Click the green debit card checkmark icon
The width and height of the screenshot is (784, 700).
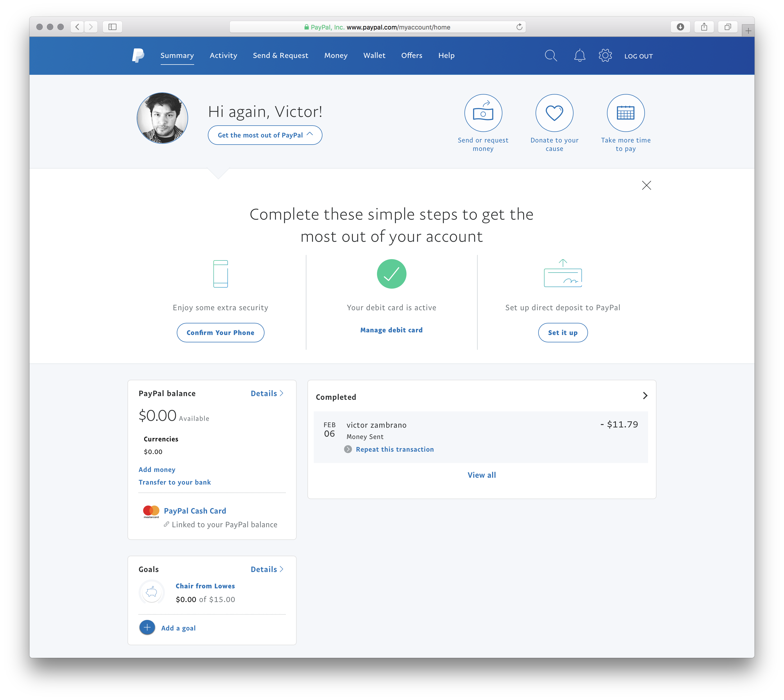pos(391,274)
